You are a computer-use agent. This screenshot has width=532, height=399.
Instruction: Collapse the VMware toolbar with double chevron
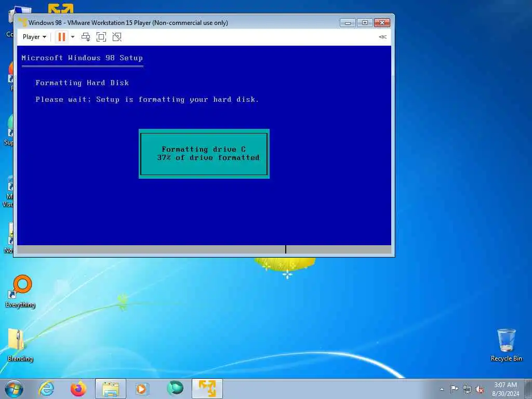383,37
